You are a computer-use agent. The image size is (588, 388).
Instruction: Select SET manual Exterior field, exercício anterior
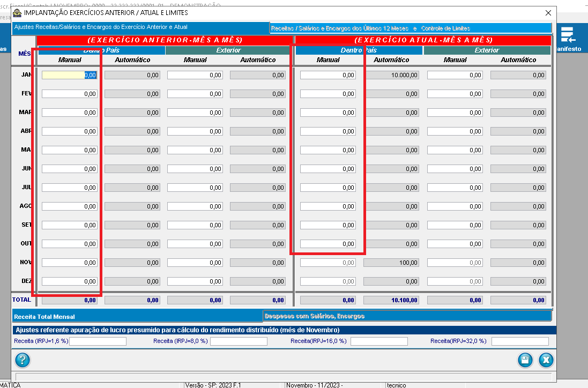click(x=195, y=225)
